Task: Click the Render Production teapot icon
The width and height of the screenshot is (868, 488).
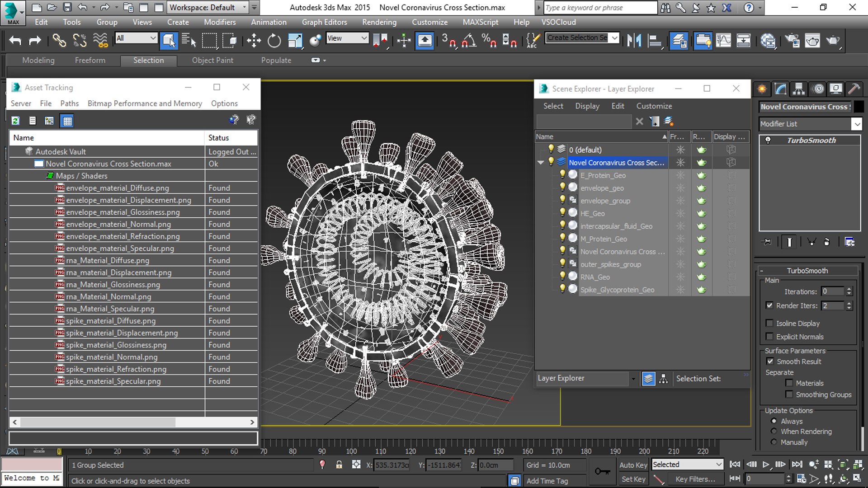Action: (832, 41)
